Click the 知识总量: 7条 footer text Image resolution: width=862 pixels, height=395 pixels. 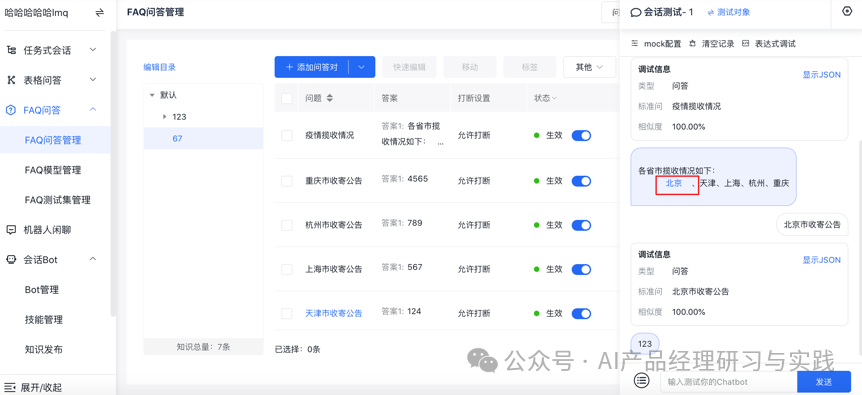pyautogui.click(x=203, y=347)
